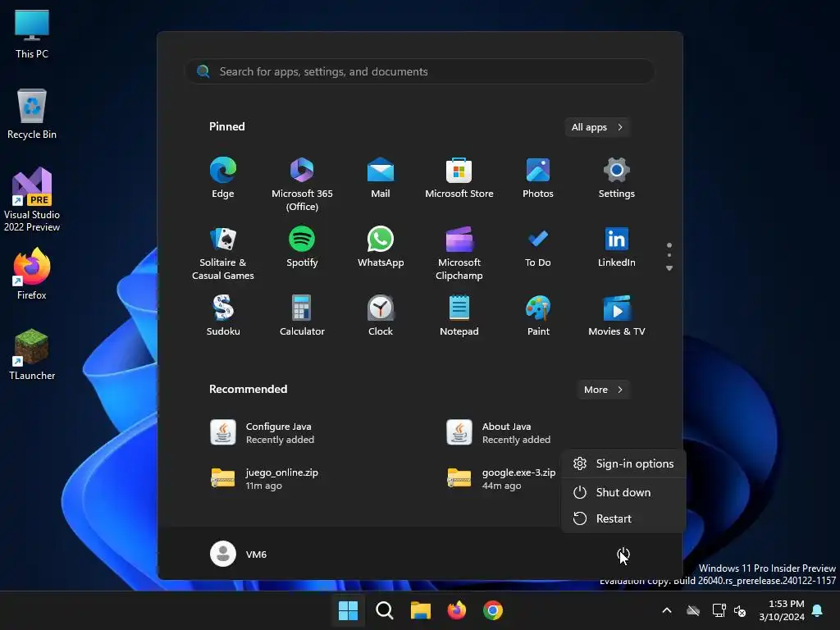Expand More recommended items
840x630 pixels.
click(603, 390)
